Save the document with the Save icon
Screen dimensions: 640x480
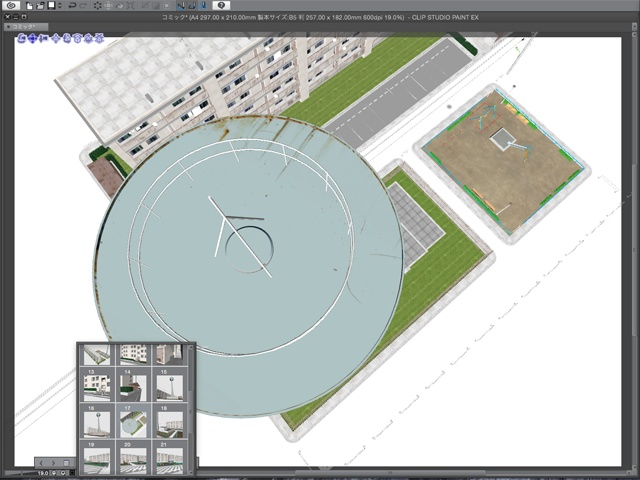tap(51, 6)
